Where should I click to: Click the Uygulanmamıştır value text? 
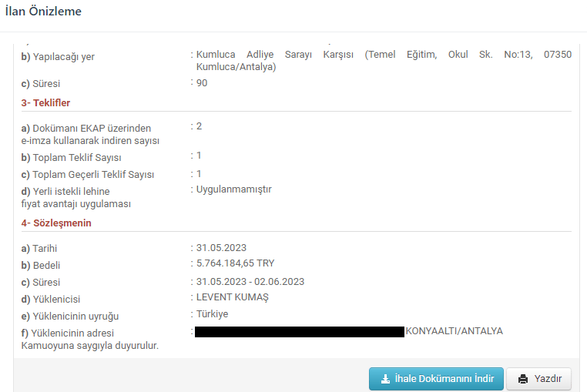[x=234, y=189]
